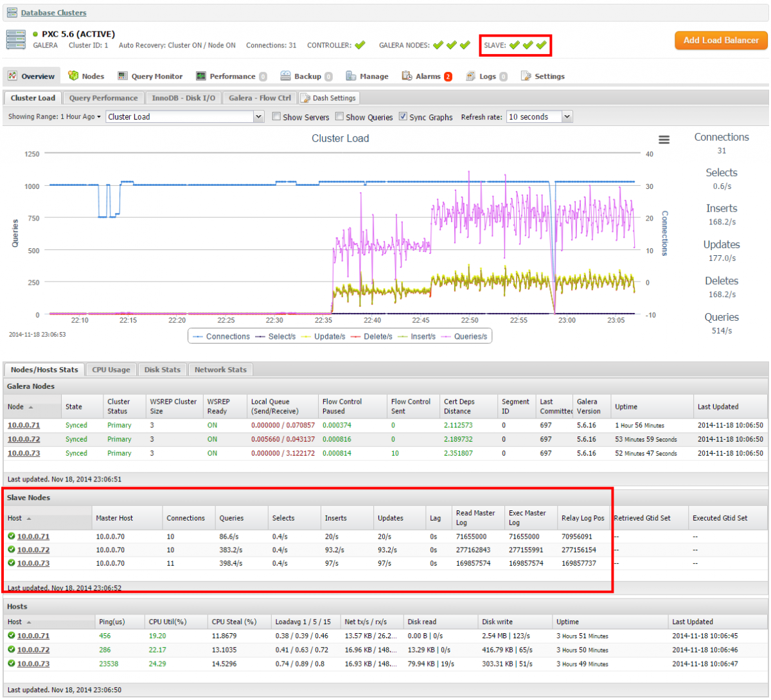Click the Nodes tab cube icon
The width and height of the screenshot is (771, 700).
pos(73,76)
